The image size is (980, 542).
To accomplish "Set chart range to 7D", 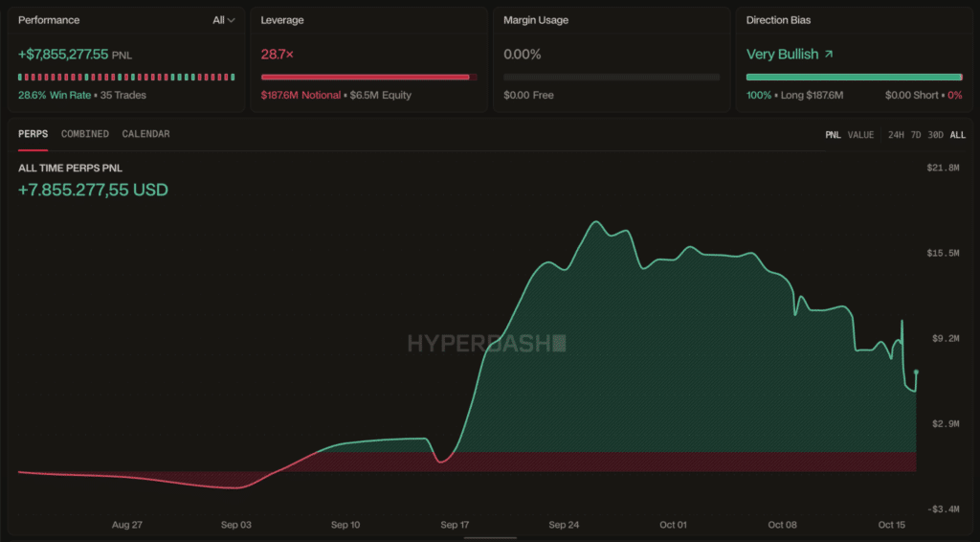I will click(x=916, y=135).
